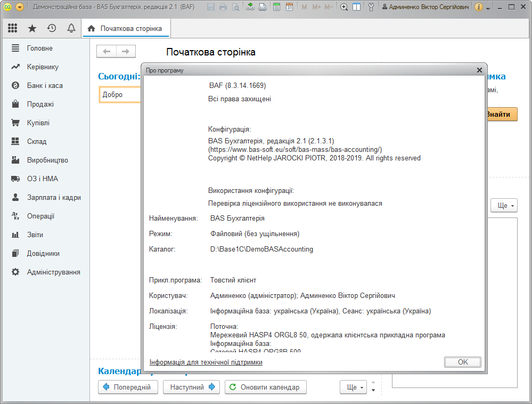This screenshot has height=404, width=532.
Task: Click OK in Про програму dialog
Action: 462,362
